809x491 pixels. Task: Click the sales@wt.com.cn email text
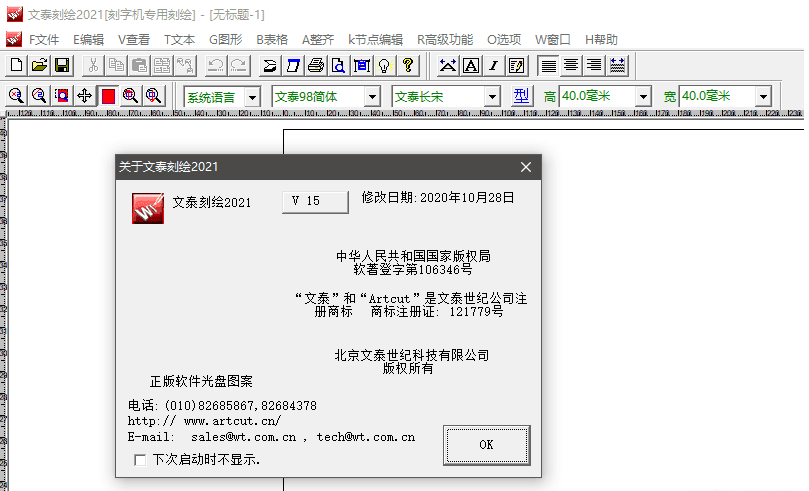point(244,437)
